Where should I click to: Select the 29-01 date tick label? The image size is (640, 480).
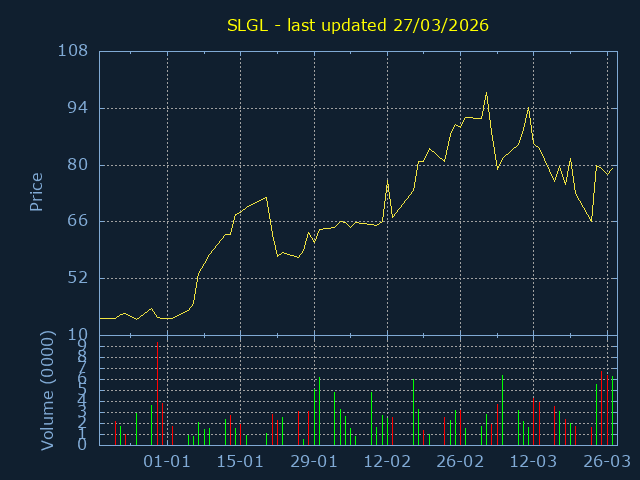click(314, 462)
